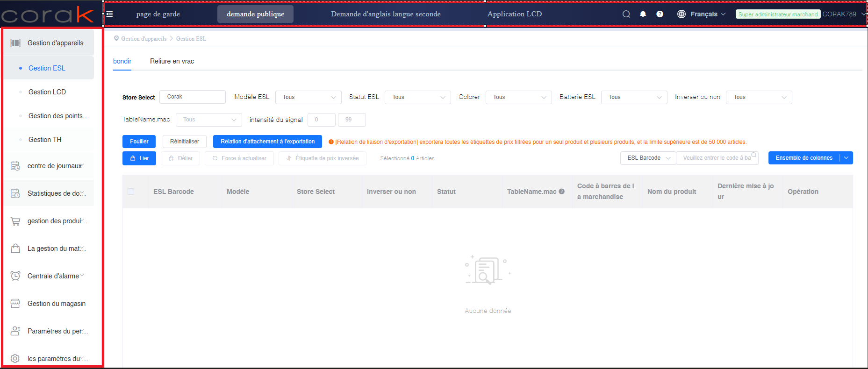The width and height of the screenshot is (868, 369).
Task: Click the Réinitialiser button
Action: [185, 142]
